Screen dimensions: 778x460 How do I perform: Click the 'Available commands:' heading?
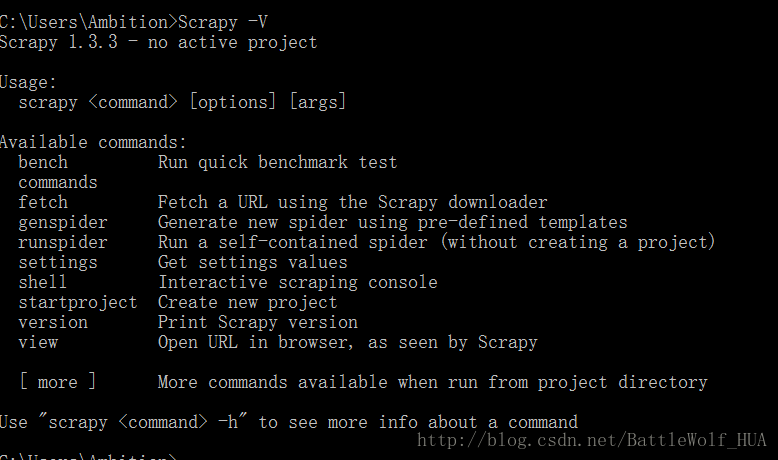click(x=93, y=142)
